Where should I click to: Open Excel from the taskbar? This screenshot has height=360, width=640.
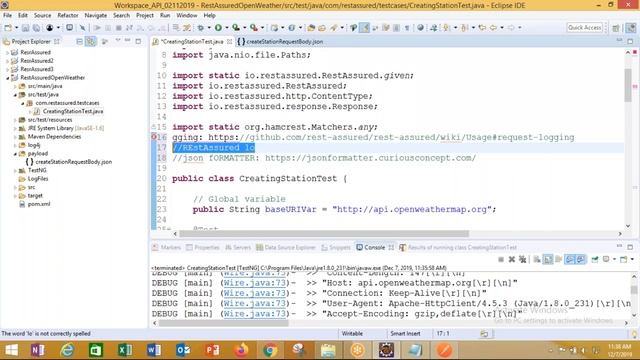click(x=124, y=350)
